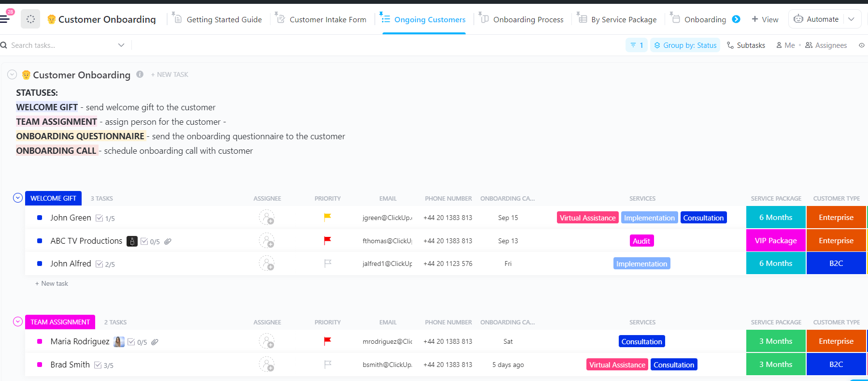Change ABC TV Productions VIP Package
The width and height of the screenshot is (868, 381).
pos(776,241)
